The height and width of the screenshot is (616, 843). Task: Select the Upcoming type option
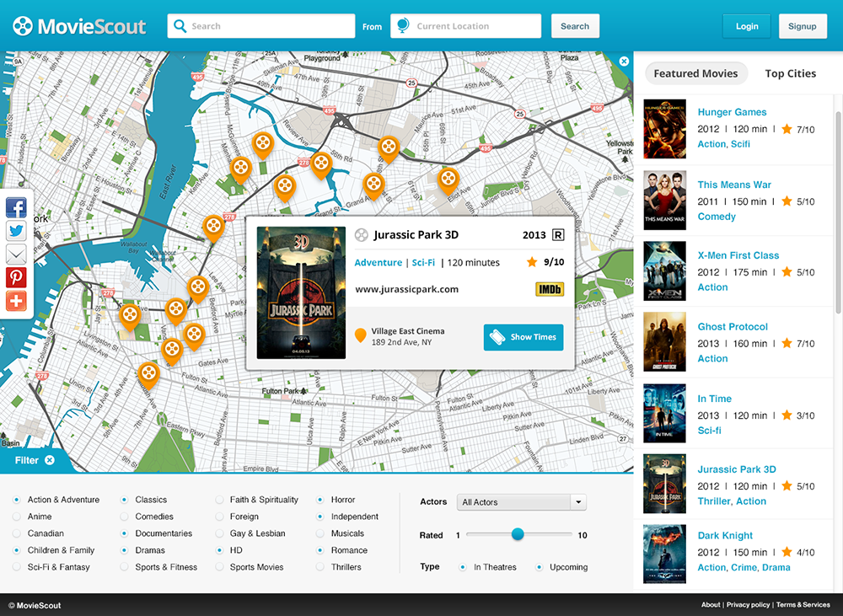(x=539, y=567)
